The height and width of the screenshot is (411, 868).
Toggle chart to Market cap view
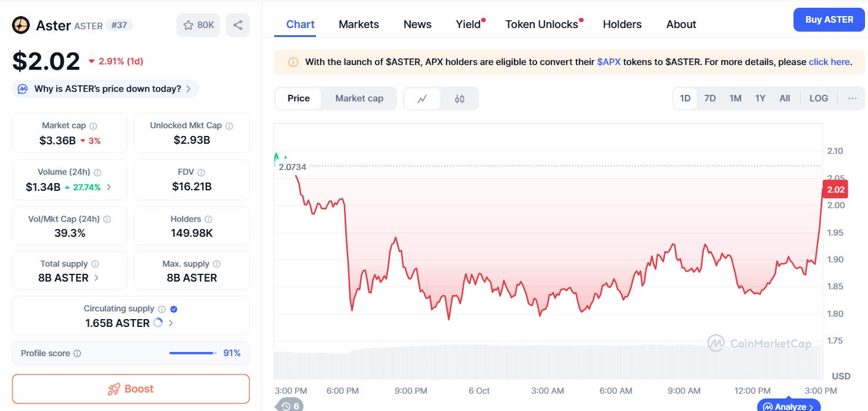[359, 98]
